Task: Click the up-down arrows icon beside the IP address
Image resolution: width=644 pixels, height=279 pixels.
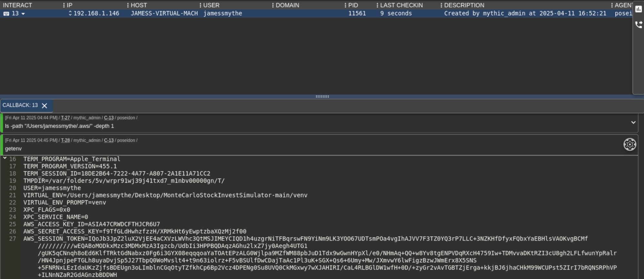Action: click(x=70, y=14)
